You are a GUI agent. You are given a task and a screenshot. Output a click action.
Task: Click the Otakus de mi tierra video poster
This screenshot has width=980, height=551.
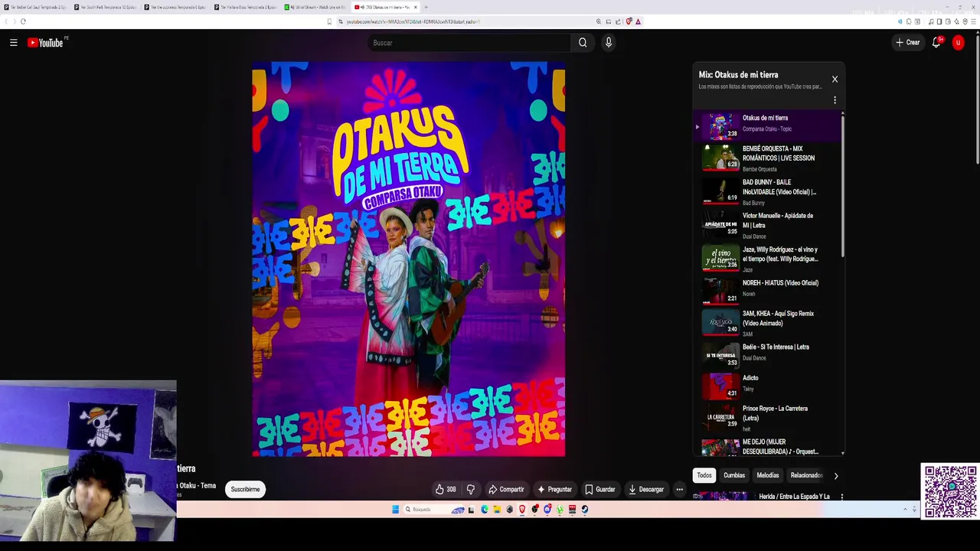click(409, 259)
